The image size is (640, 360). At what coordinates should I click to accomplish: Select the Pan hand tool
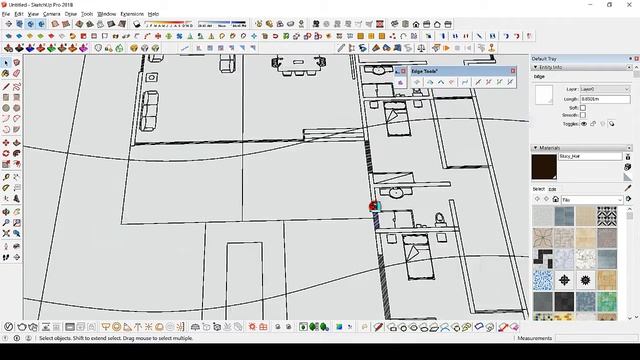pos(16,212)
